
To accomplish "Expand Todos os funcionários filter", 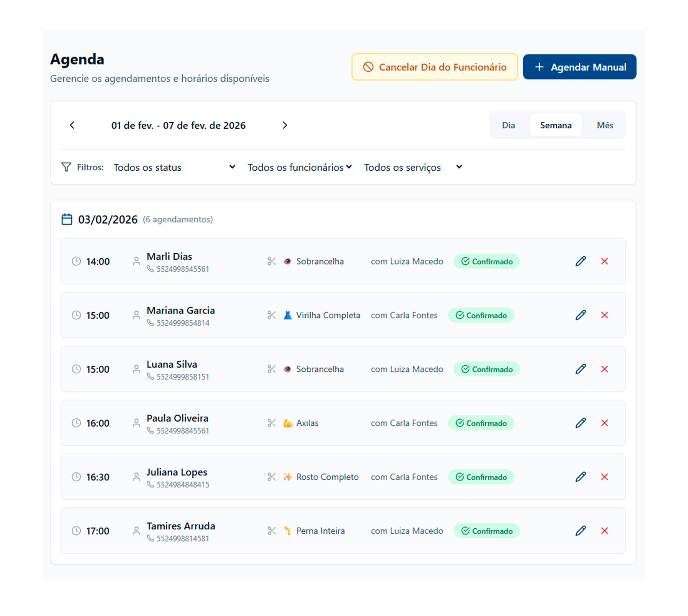I will pos(300,167).
